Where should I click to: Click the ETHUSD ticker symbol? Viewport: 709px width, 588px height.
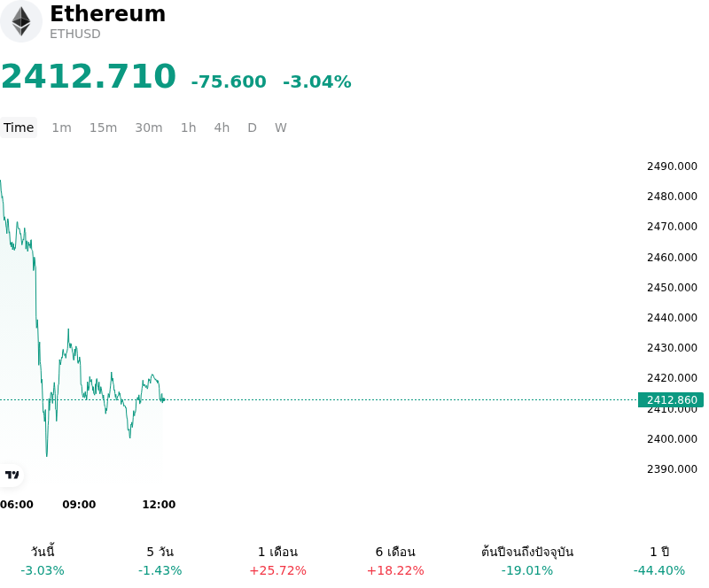point(75,34)
